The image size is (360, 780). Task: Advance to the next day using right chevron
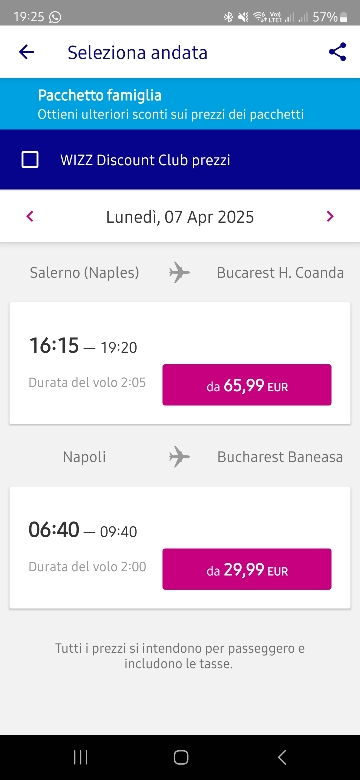tap(330, 216)
